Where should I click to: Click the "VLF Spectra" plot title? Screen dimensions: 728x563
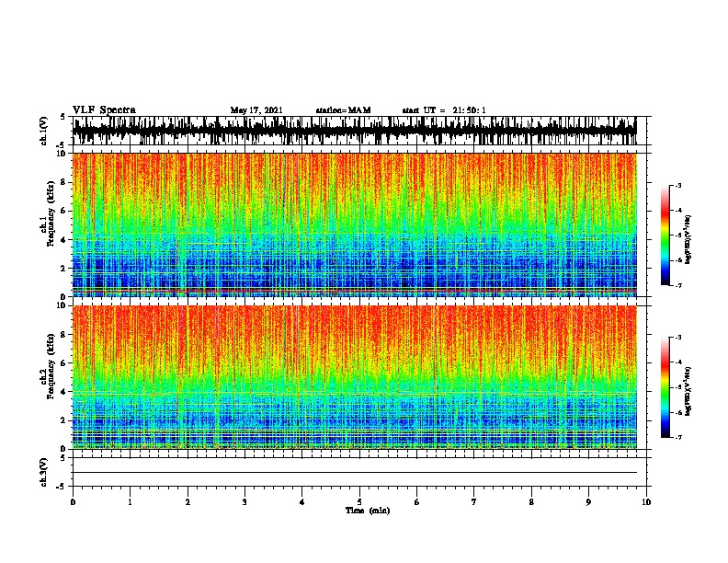tap(104, 109)
